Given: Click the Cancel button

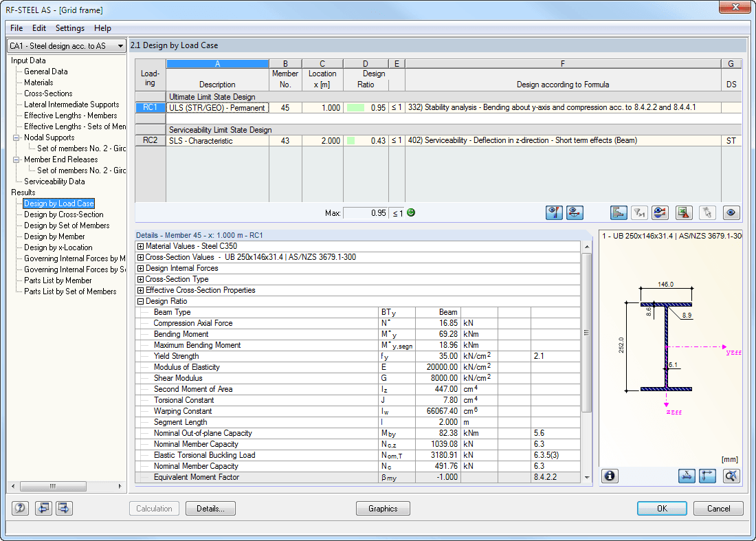Looking at the screenshot, I should pos(718,508).
